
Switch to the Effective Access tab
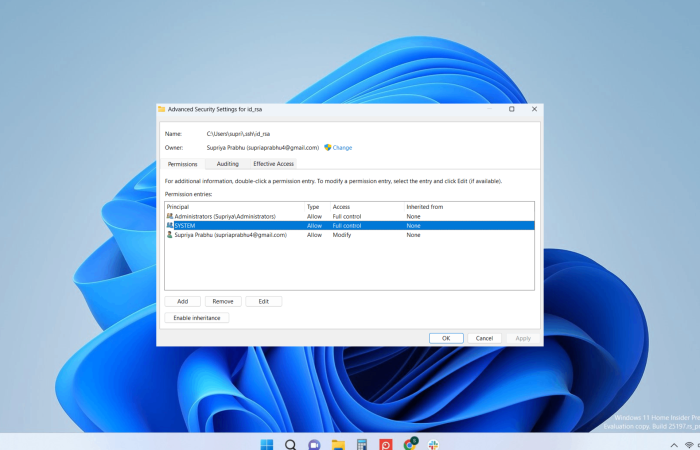pyautogui.click(x=273, y=164)
